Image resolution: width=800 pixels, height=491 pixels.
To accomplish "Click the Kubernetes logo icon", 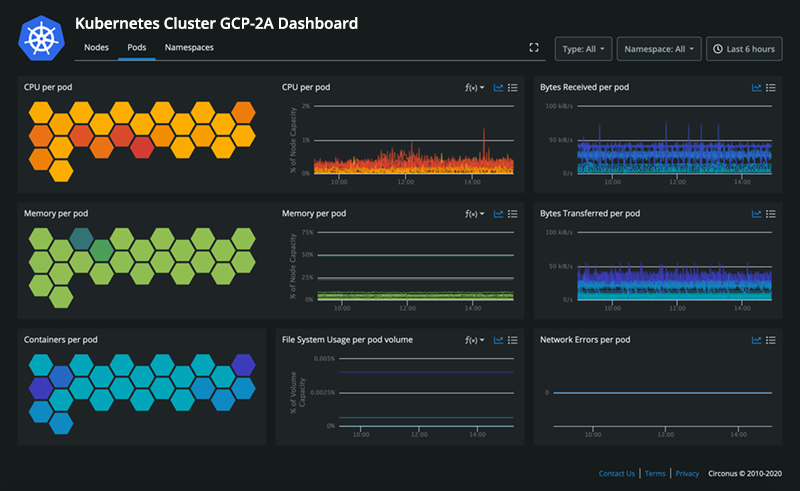I will 41,38.
